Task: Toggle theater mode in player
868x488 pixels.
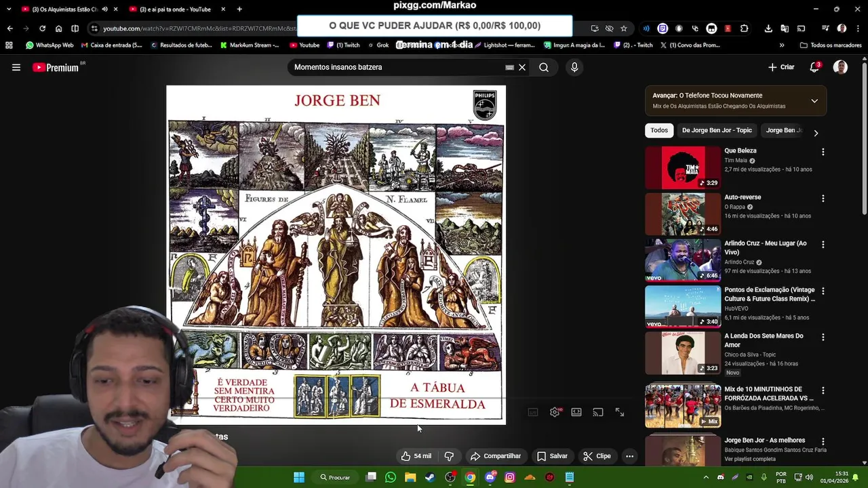Action: pos(576,412)
